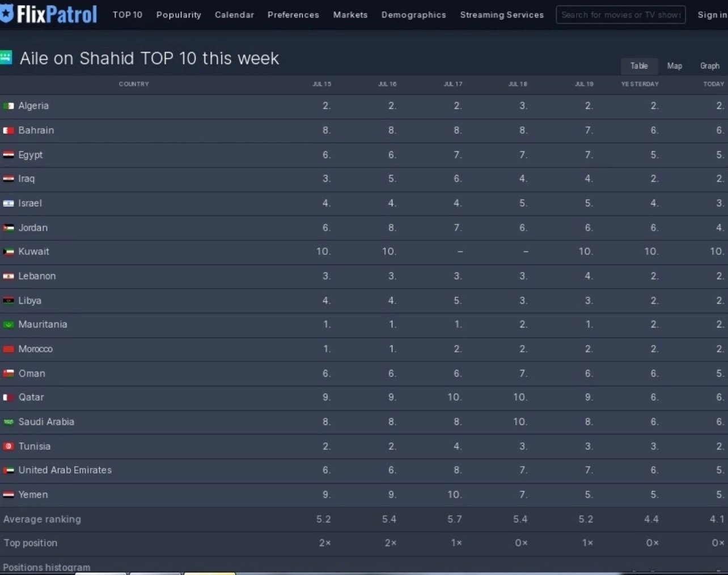Open the Israel country link
Viewport: 728px width, 575px height.
[30, 203]
